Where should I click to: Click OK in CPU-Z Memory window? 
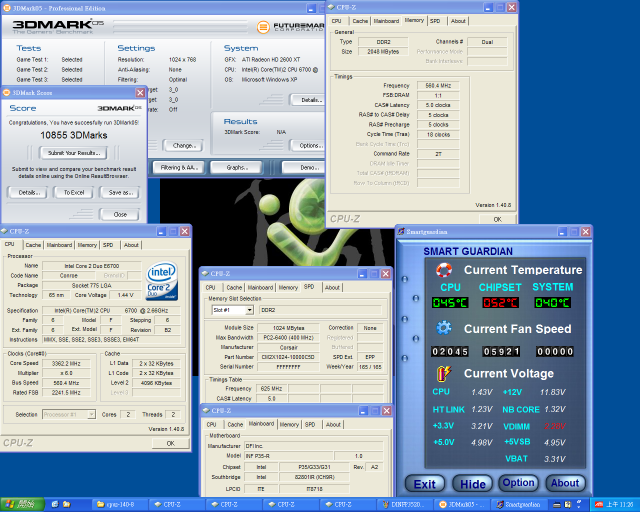pyautogui.click(x=498, y=219)
